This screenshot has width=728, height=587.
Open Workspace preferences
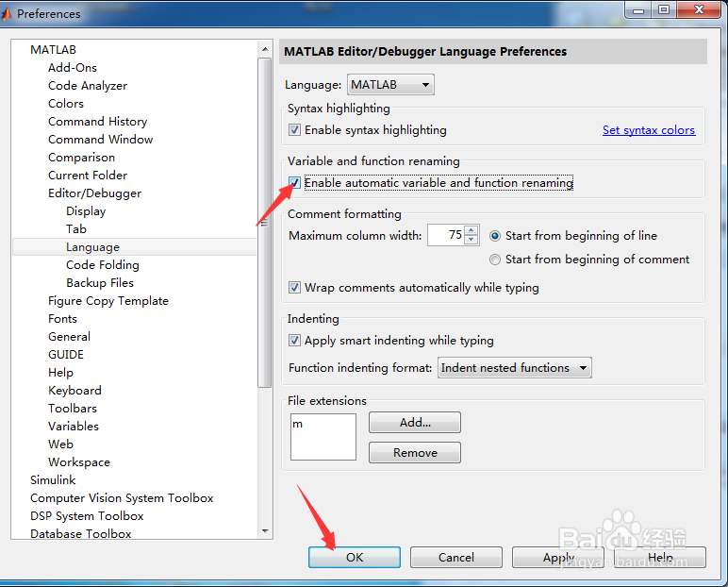79,462
